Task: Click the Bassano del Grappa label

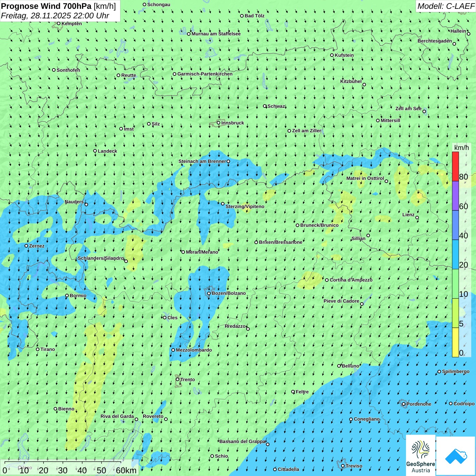Action: coord(242,441)
